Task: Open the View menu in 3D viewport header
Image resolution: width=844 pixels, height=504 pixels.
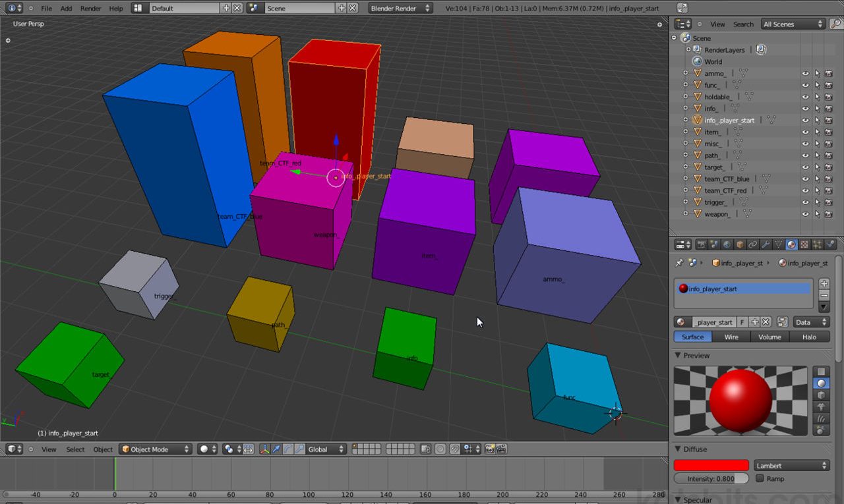Action: pyautogui.click(x=49, y=449)
